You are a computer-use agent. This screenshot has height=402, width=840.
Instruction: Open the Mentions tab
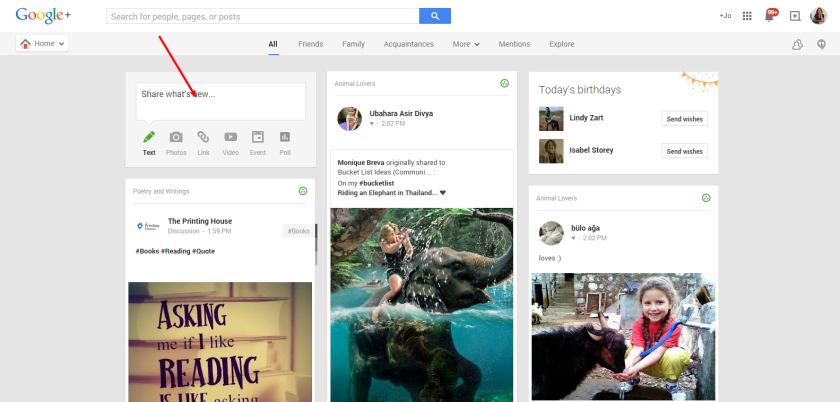click(514, 44)
